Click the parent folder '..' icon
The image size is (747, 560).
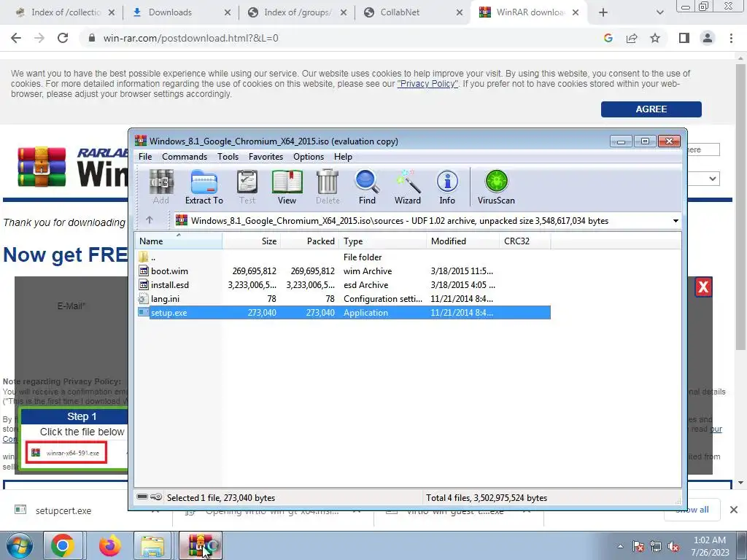[x=144, y=257]
